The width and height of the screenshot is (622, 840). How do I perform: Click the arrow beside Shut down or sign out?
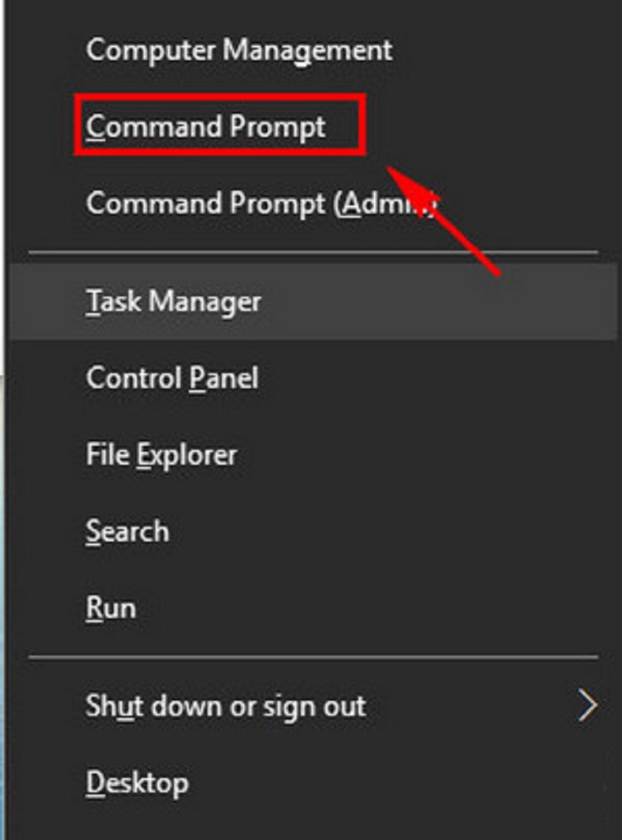click(x=587, y=706)
